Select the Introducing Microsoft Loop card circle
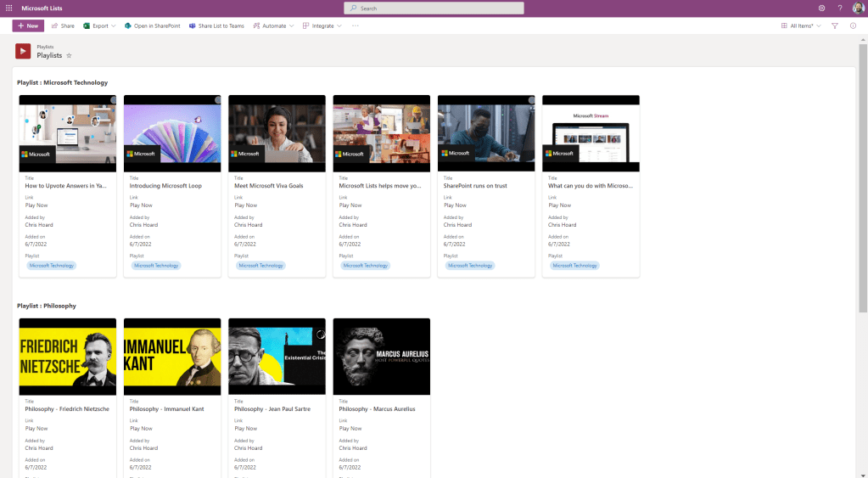 217,99
